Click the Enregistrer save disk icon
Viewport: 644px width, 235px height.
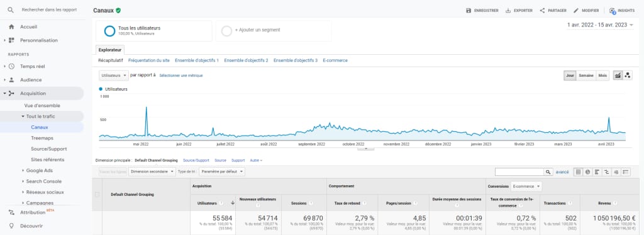(469, 11)
